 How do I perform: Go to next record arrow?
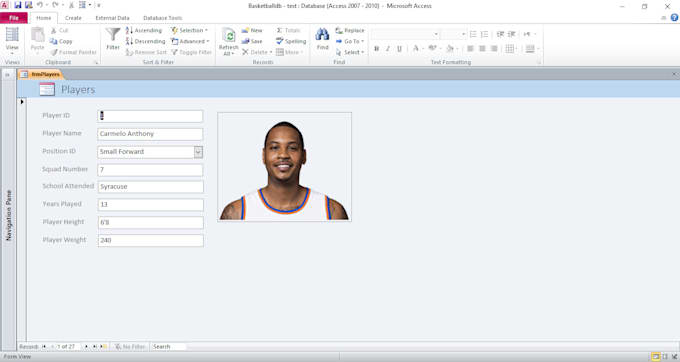coord(86,346)
